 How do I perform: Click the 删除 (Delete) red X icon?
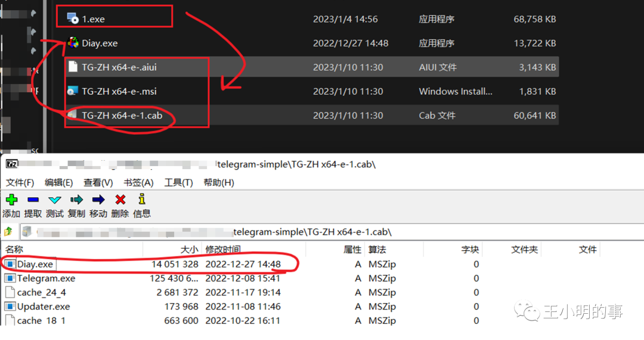click(120, 199)
